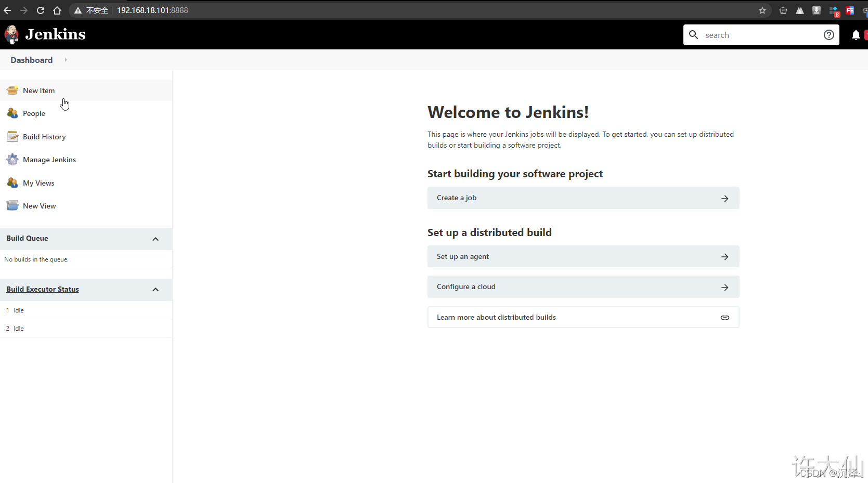Click the Create a job button

583,198
